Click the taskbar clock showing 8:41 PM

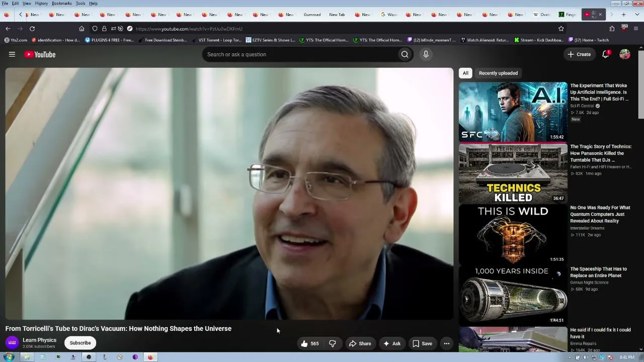[x=627, y=357]
